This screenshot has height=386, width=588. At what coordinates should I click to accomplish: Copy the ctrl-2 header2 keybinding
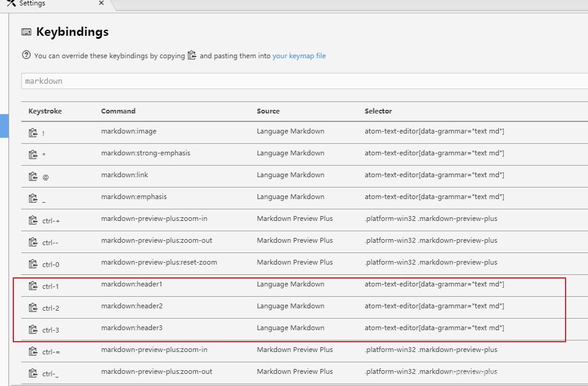point(33,307)
